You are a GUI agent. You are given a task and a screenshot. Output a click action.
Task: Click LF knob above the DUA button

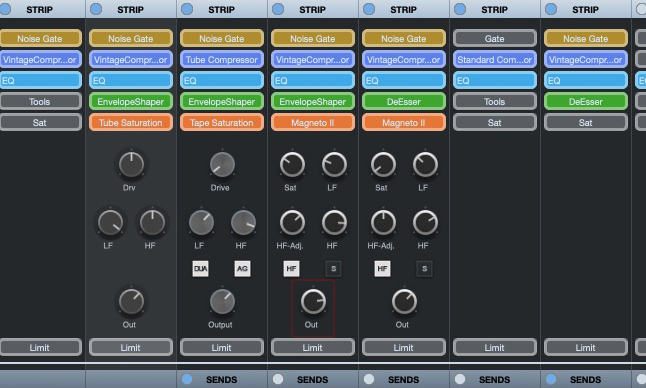201,223
